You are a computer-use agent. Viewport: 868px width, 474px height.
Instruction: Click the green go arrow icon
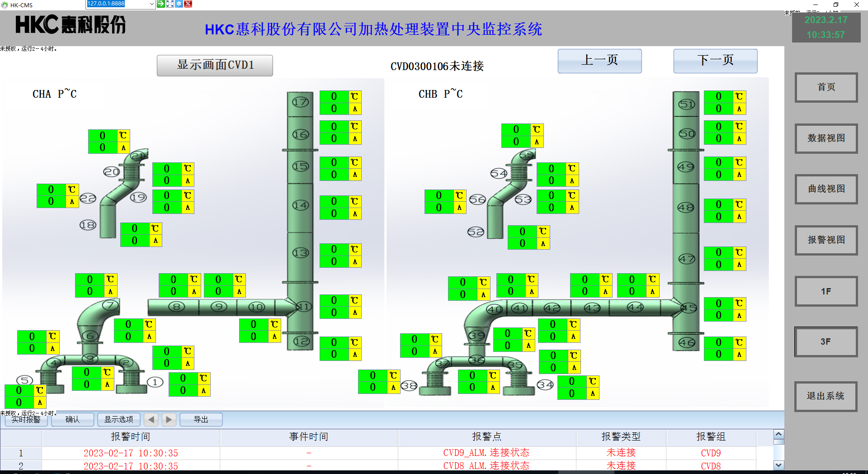tap(160, 4)
